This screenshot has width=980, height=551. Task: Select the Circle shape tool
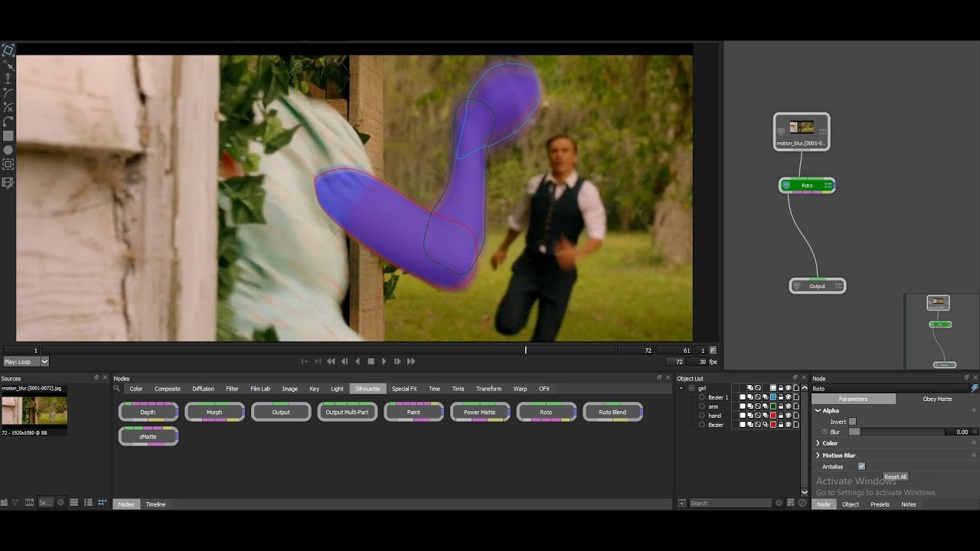(8, 150)
